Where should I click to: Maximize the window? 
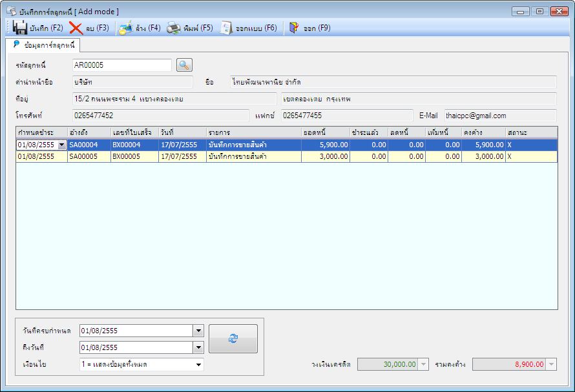click(x=540, y=12)
